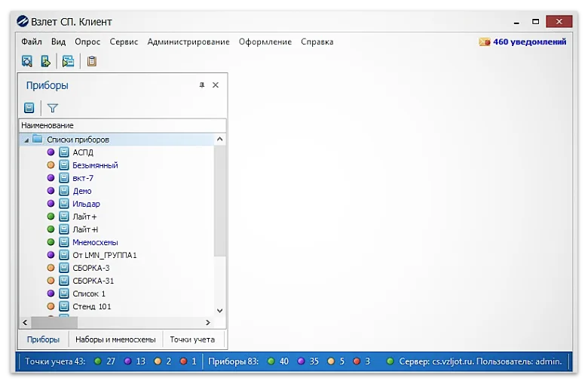The image size is (588, 384).
Task: Click the device icon left of the filter
Action: pos(29,108)
